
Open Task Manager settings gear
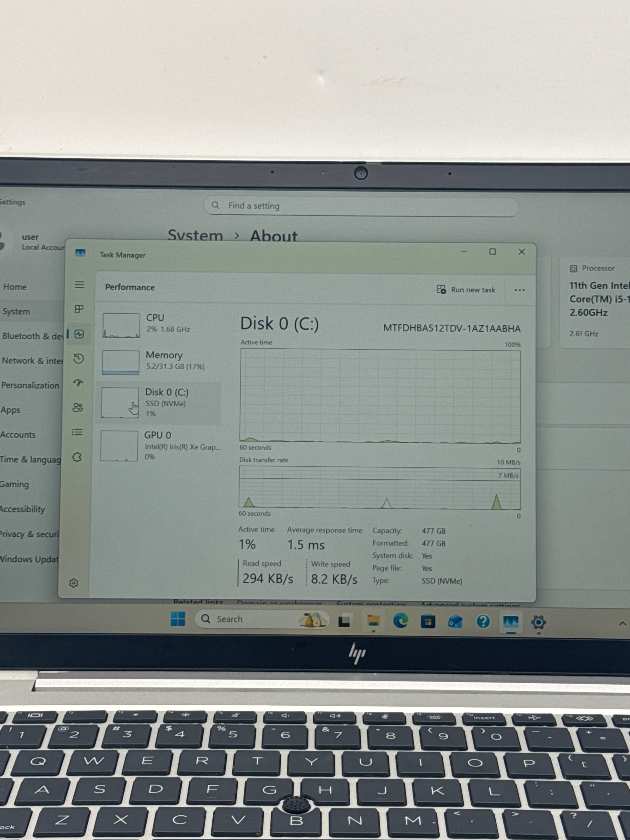click(74, 583)
